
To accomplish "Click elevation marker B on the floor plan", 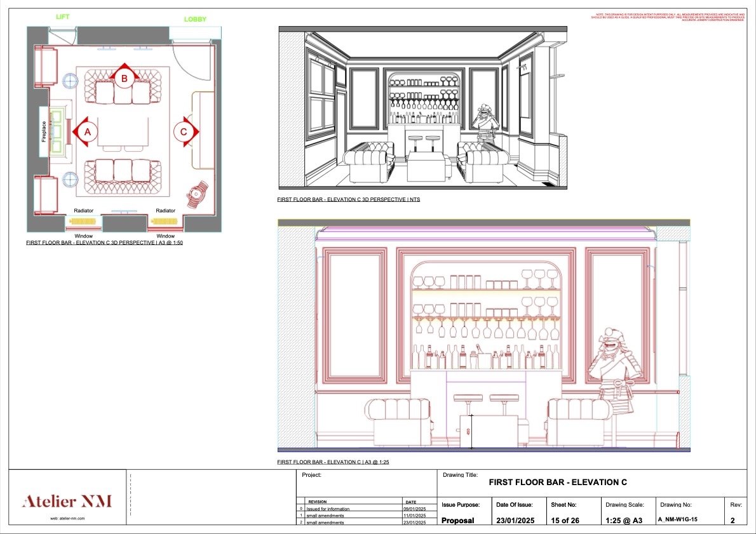I will pyautogui.click(x=124, y=77).
